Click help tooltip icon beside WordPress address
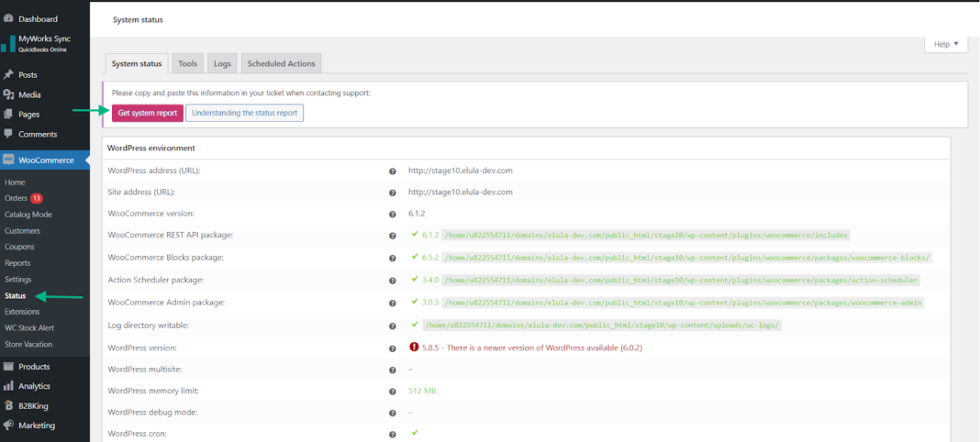 coord(393,171)
